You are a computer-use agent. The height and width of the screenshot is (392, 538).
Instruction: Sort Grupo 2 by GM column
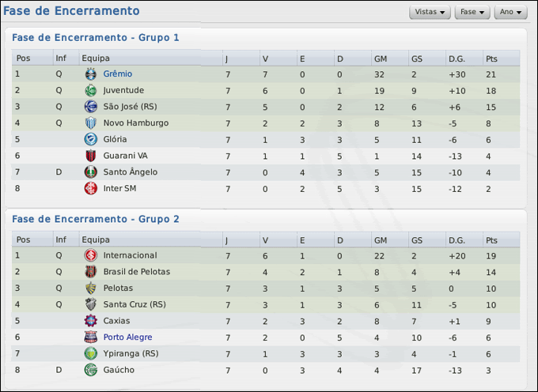point(381,239)
